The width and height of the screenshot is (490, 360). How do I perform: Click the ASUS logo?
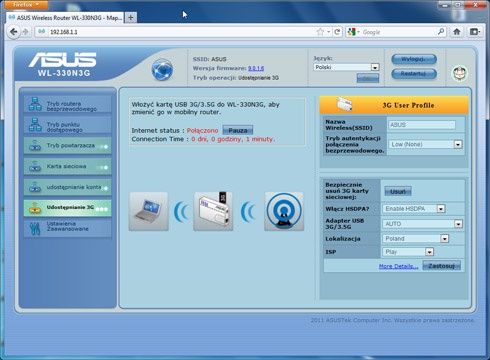63,60
